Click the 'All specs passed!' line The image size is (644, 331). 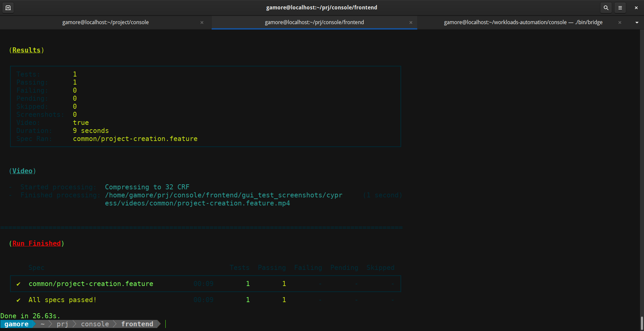pyautogui.click(x=62, y=300)
